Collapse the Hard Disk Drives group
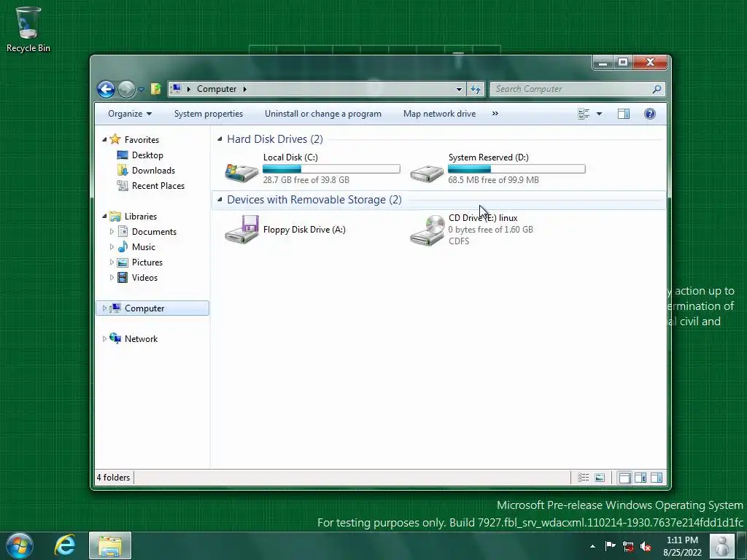Screen dimensions: 747x560 tap(220, 139)
